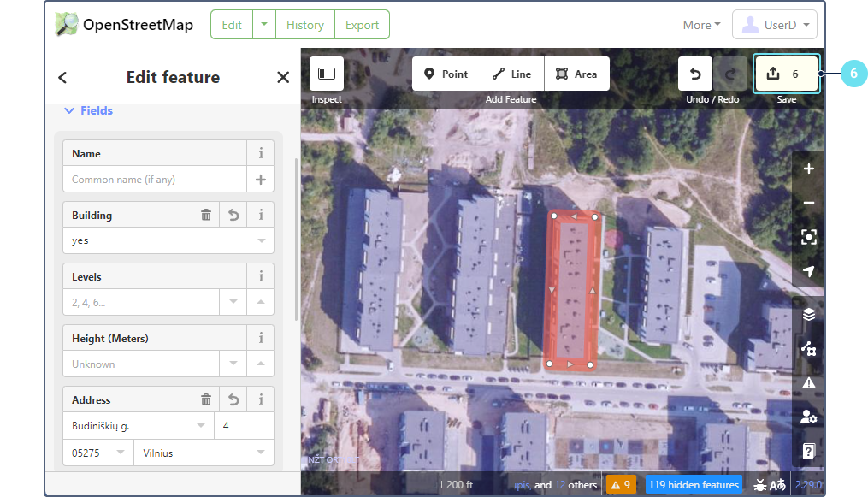Image resolution: width=868 pixels, height=497 pixels.
Task: Undo the last edit
Action: pyautogui.click(x=695, y=74)
